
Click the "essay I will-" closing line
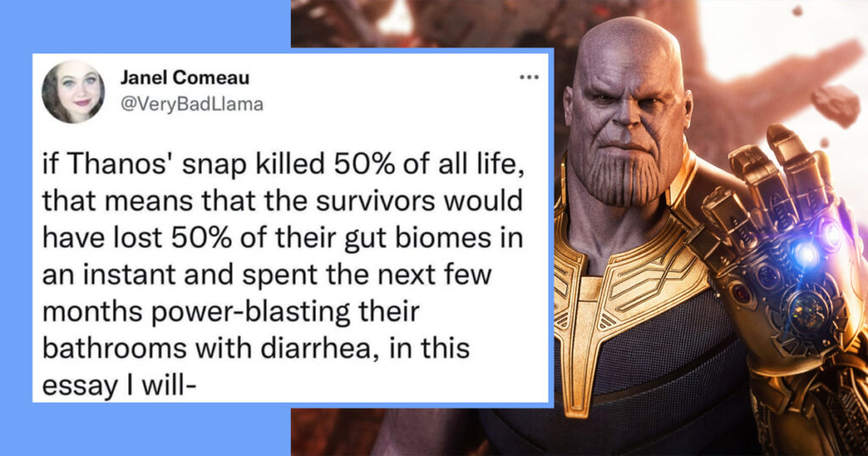coord(119,386)
